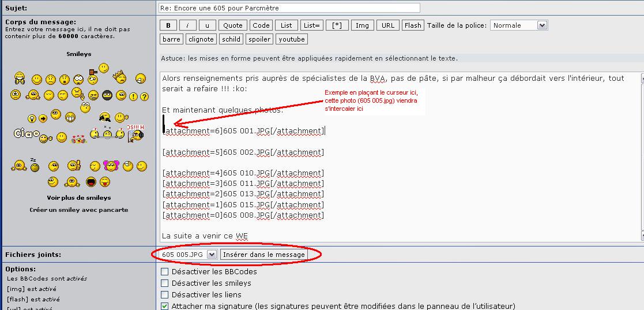Click Insérer dans le message button
The image size is (644, 310).
[263, 255]
